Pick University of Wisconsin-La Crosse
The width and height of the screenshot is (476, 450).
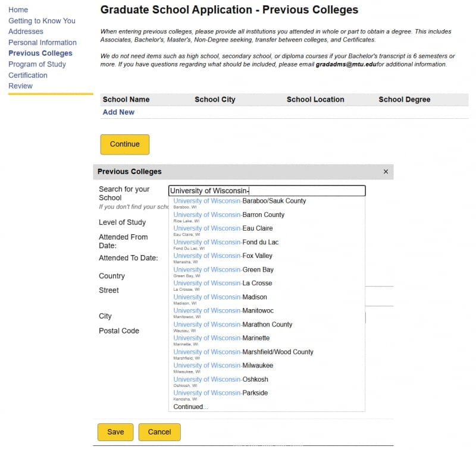pyautogui.click(x=267, y=286)
